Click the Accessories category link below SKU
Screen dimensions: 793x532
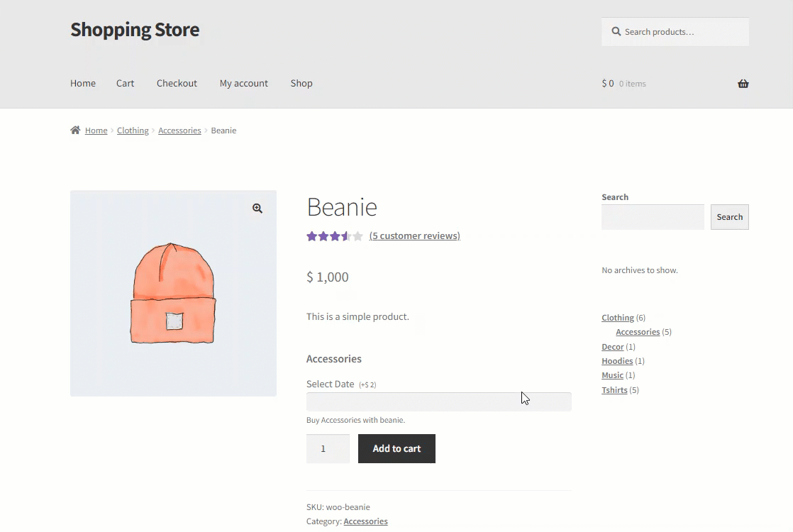366,521
